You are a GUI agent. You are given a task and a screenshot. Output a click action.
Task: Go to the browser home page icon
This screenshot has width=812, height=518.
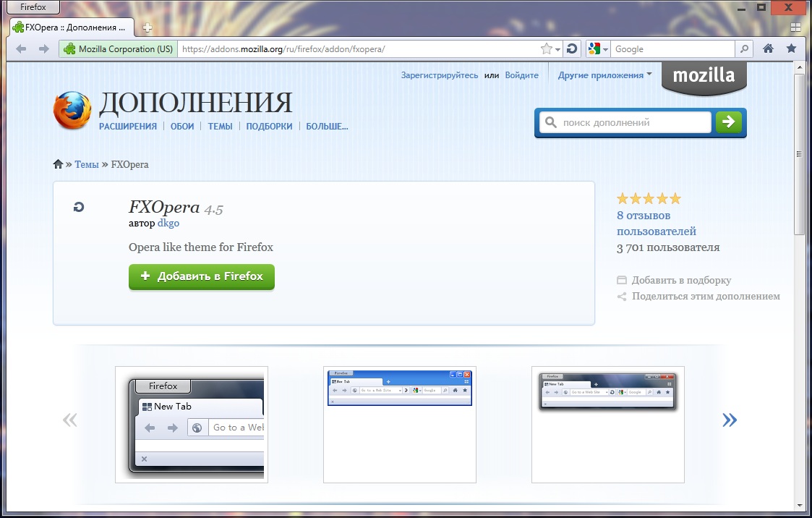pyautogui.click(x=768, y=48)
